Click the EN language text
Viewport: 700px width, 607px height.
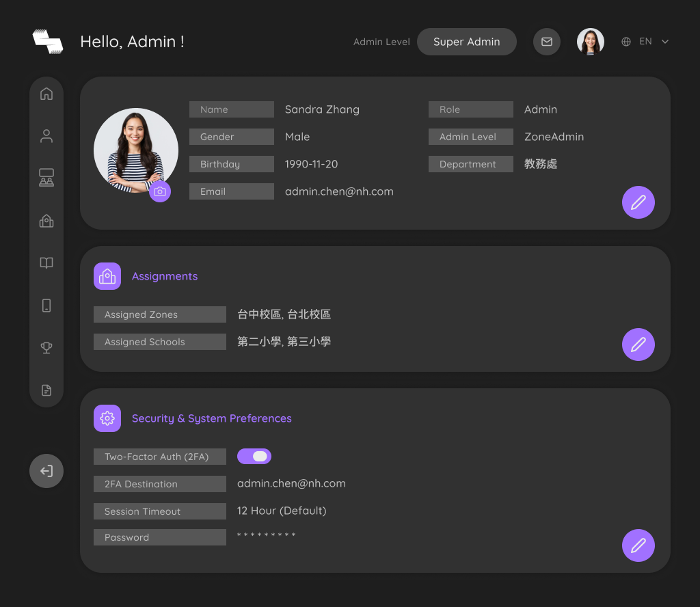tap(645, 42)
